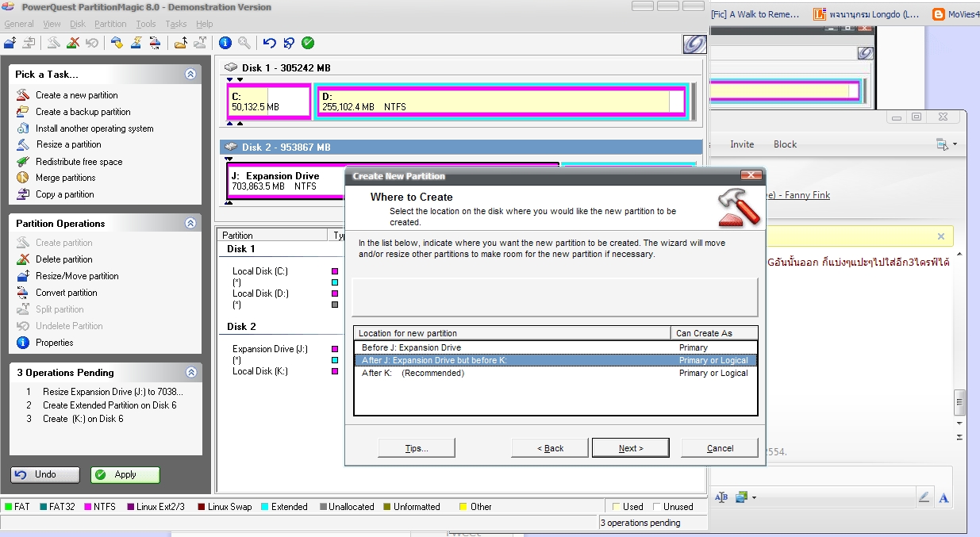The width and height of the screenshot is (980, 537).
Task: Click the Delete partition icon in Partition Operations
Action: pos(22,259)
